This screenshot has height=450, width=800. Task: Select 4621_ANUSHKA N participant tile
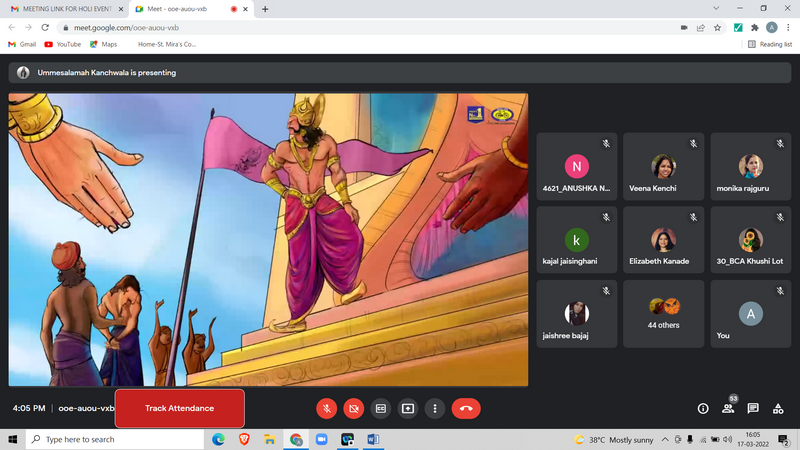pyautogui.click(x=577, y=166)
